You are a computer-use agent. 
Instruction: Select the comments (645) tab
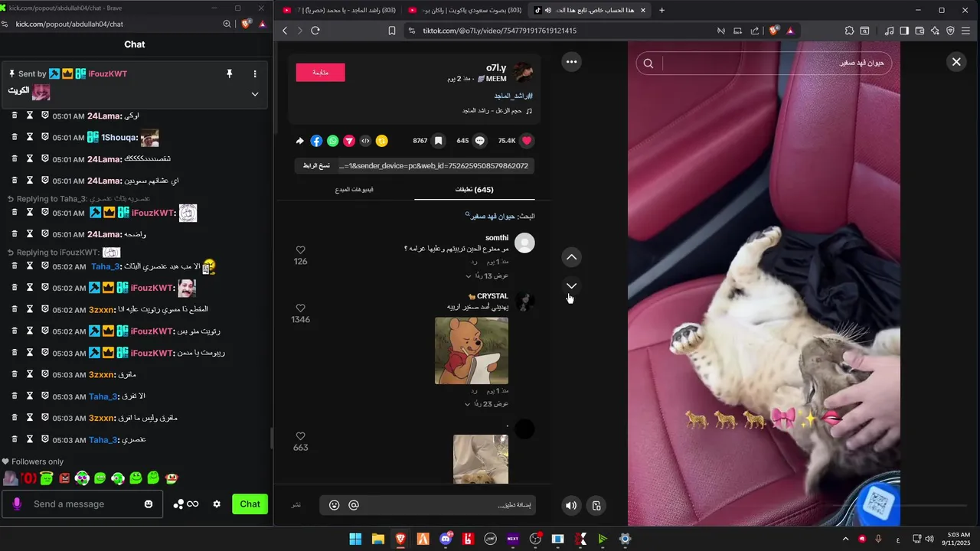pyautogui.click(x=474, y=189)
